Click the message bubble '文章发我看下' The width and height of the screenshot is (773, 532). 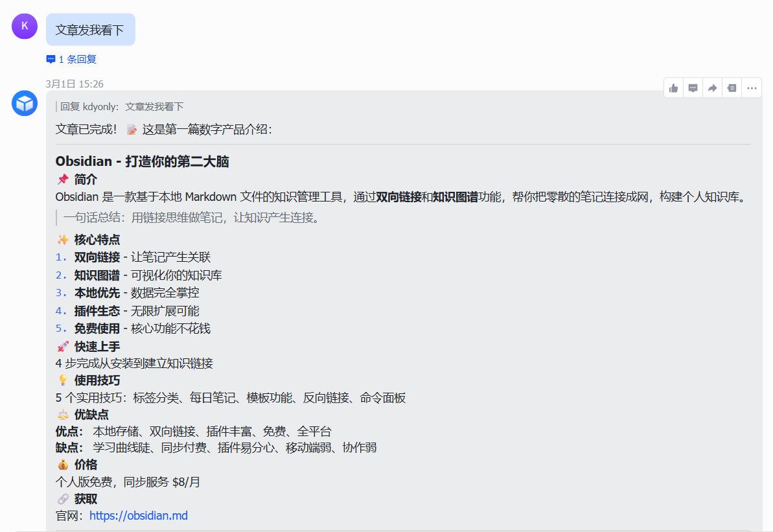point(91,30)
